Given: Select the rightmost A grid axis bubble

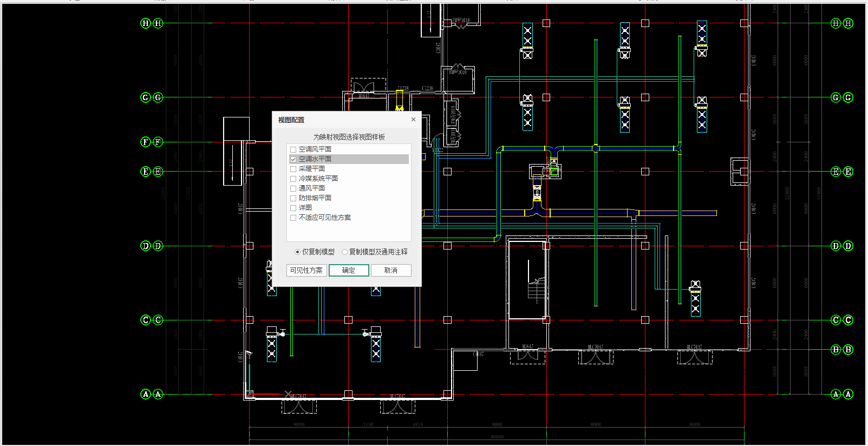Looking at the screenshot, I should coord(848,394).
